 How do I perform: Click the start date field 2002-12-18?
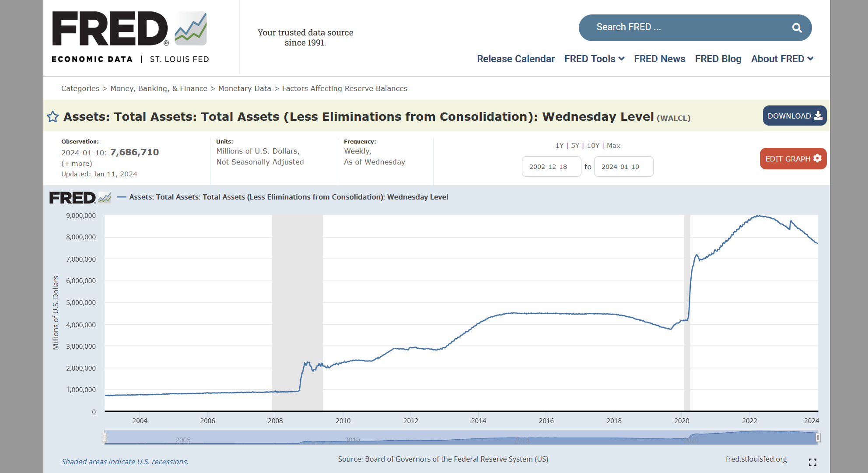pyautogui.click(x=551, y=167)
